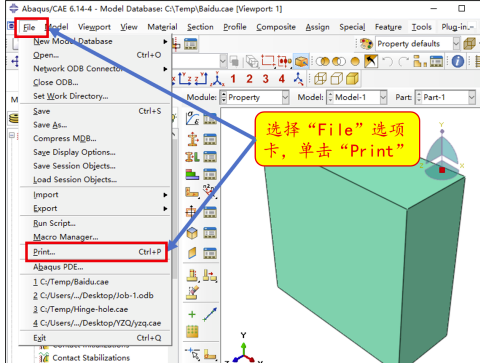The height and width of the screenshot is (363, 480).
Task: Reopen recent file C:/Temp/Hinge-hole.cae
Action: 95,309
